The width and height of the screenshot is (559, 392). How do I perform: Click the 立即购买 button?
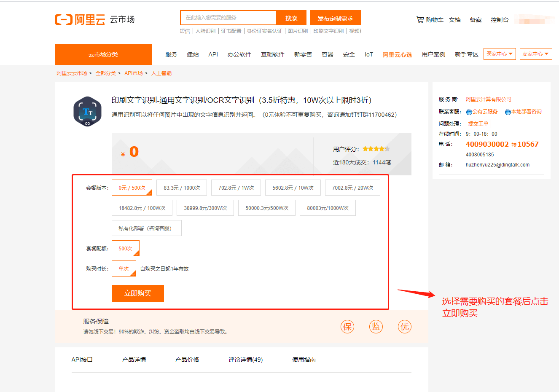click(138, 293)
